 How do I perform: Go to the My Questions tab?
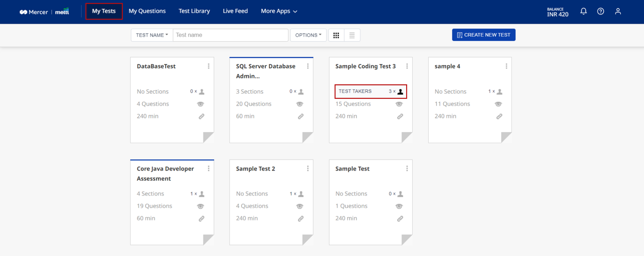click(147, 11)
